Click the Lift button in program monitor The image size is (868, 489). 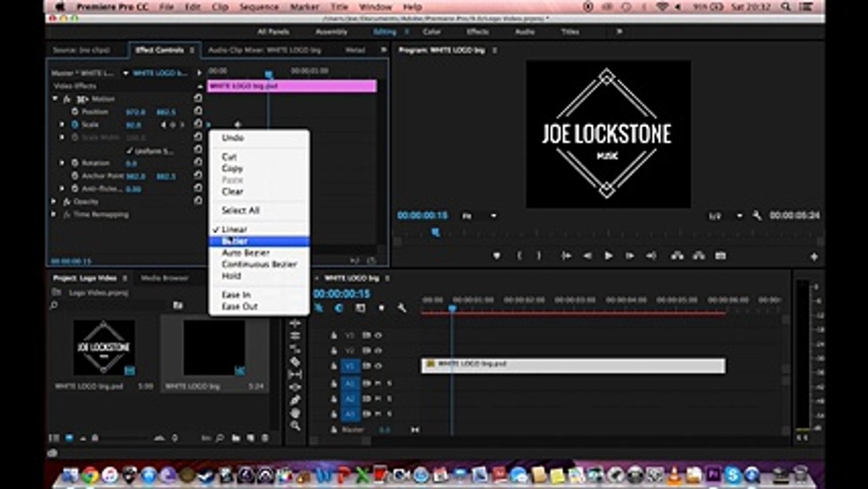[x=677, y=256]
